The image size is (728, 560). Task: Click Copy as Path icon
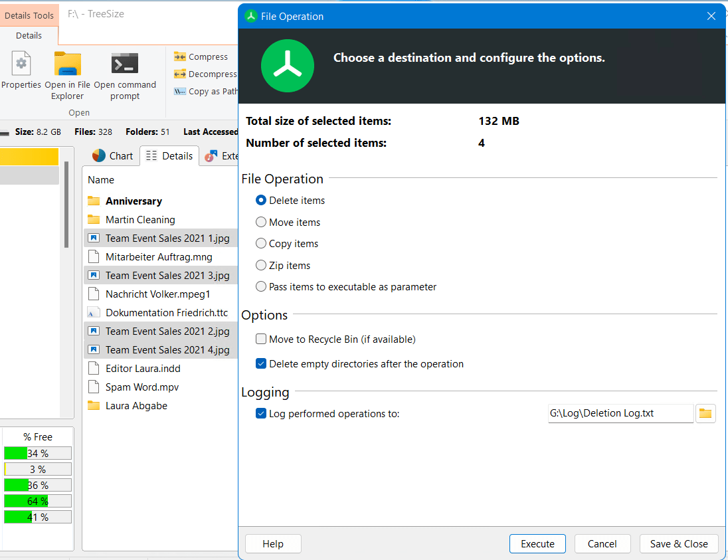(179, 92)
